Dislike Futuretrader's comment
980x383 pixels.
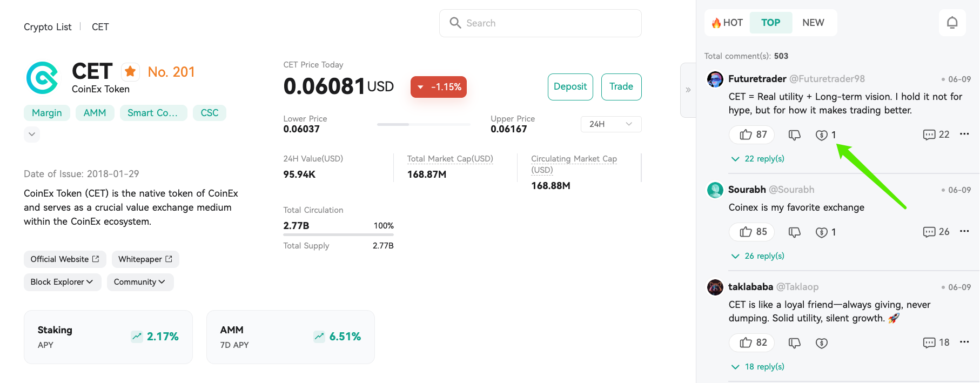pyautogui.click(x=794, y=135)
